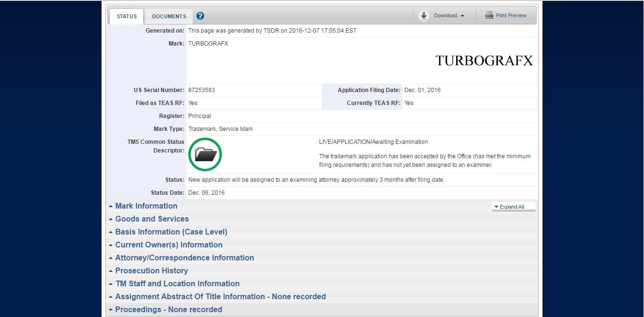Viewport: 644px width, 317px height.
Task: Switch to the STATUS tab
Action: coord(127,16)
